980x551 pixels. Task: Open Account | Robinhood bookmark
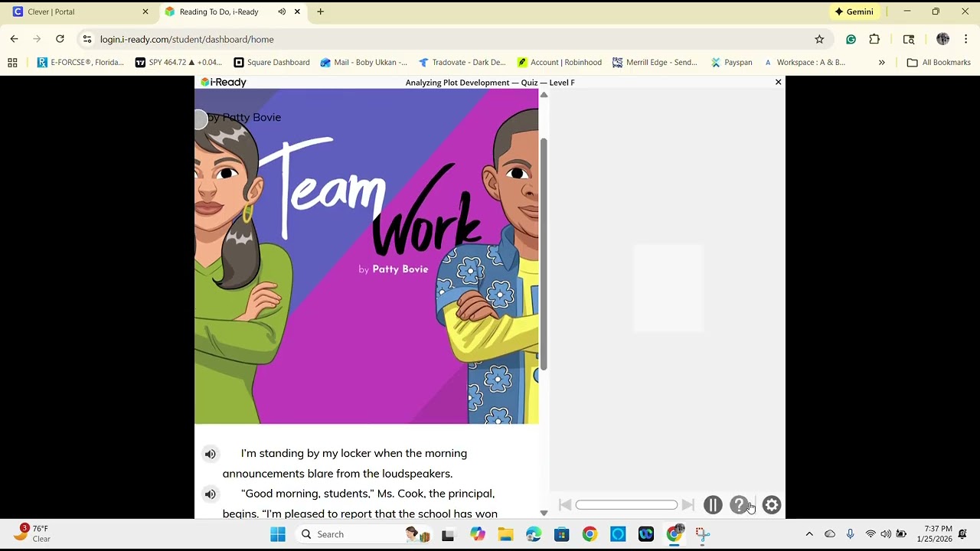point(560,63)
